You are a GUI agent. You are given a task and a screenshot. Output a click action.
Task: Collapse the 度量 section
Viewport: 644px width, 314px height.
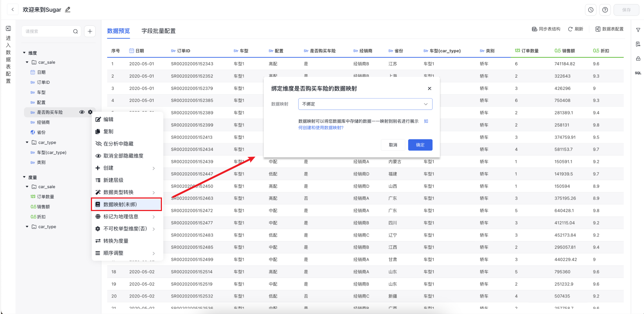click(x=24, y=177)
